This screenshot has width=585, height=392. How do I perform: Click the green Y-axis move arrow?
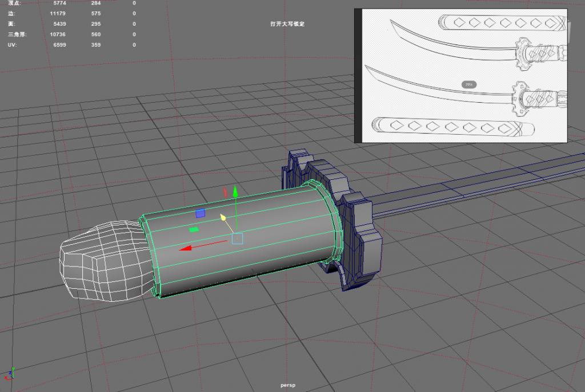pyautogui.click(x=235, y=192)
